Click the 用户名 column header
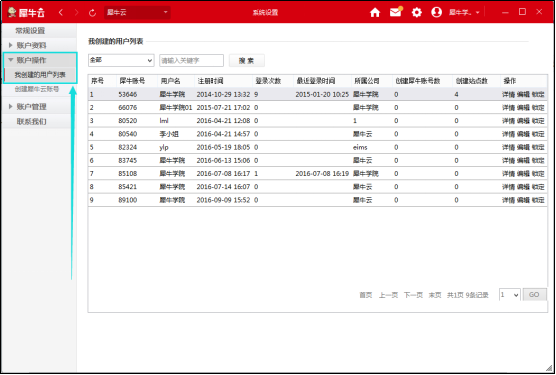Viewport: 556px width, 375px height. tap(171, 81)
